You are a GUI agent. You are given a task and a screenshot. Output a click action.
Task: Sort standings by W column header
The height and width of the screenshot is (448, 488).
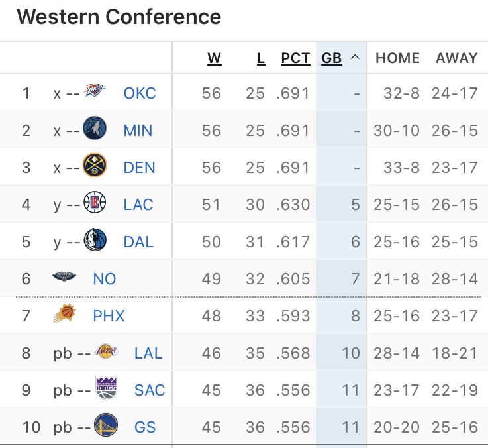214,58
